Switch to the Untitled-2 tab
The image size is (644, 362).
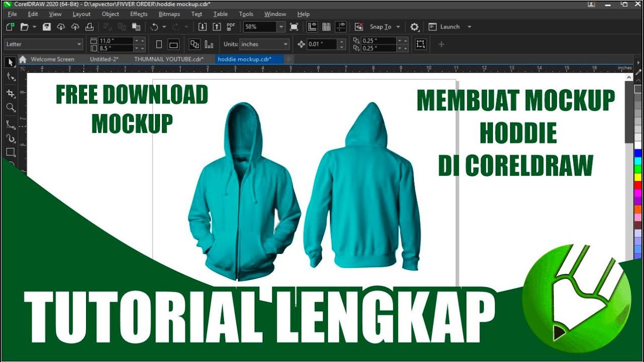104,59
